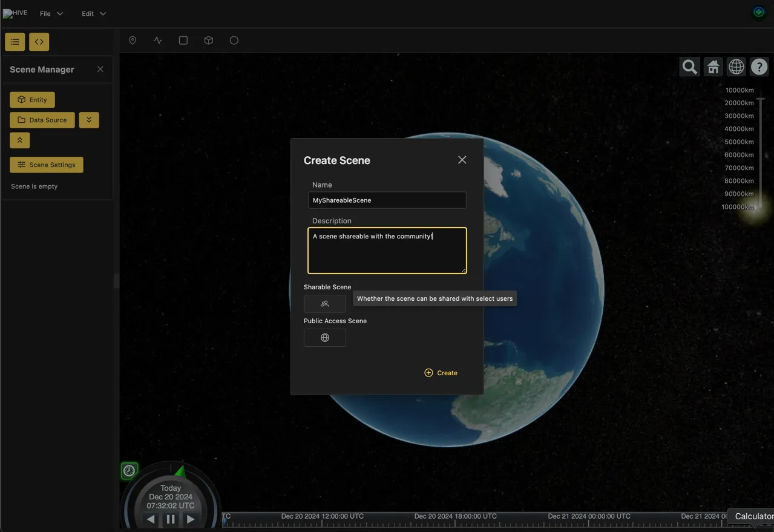Open Scene Settings
This screenshot has width=774, height=532.
(46, 164)
